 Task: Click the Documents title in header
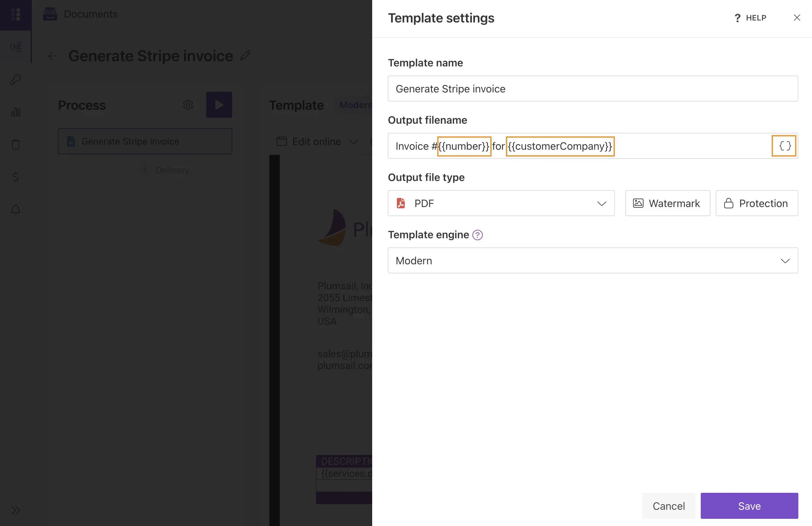(x=91, y=14)
